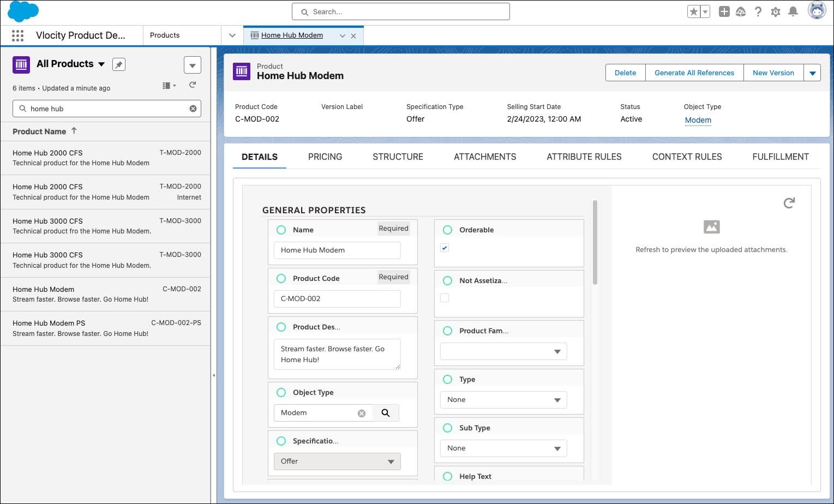The width and height of the screenshot is (834, 504).
Task: Open the Global Actions plus icon
Action: point(724,11)
